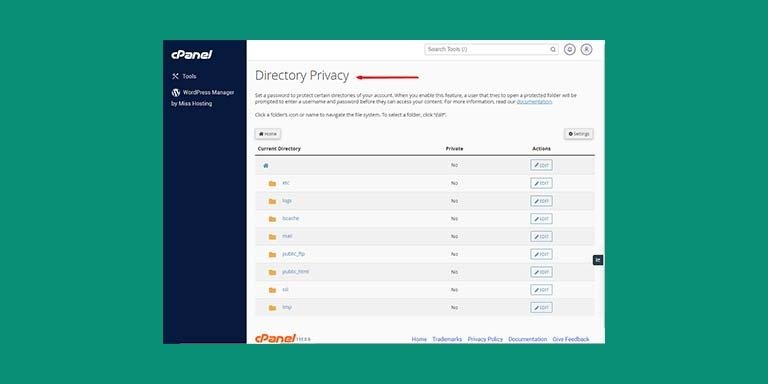Navigate into the public_html folder name
768x384 pixels.
point(295,272)
